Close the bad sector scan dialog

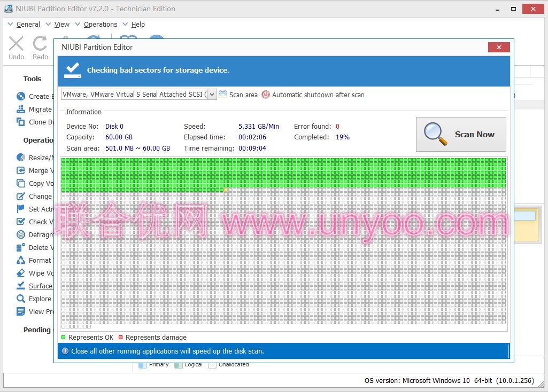point(499,47)
